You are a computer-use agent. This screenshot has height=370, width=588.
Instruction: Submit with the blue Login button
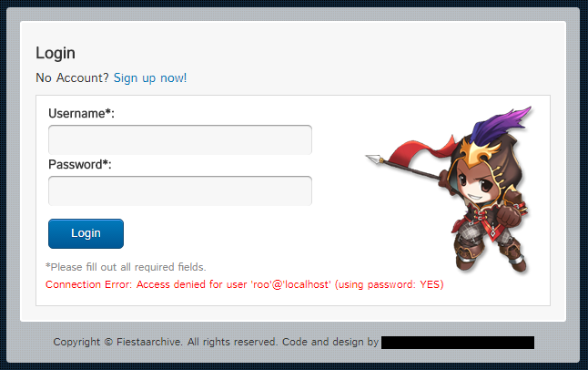pos(86,233)
